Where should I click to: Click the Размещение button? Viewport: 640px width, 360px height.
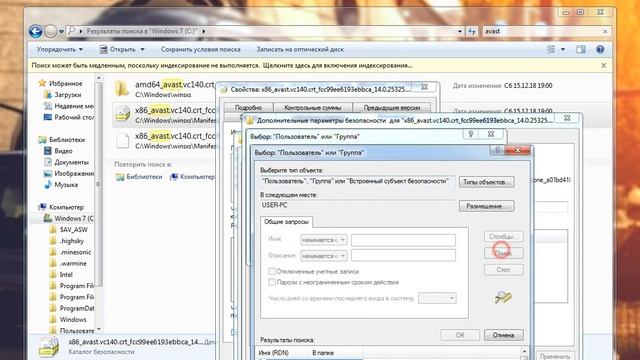[x=487, y=206]
